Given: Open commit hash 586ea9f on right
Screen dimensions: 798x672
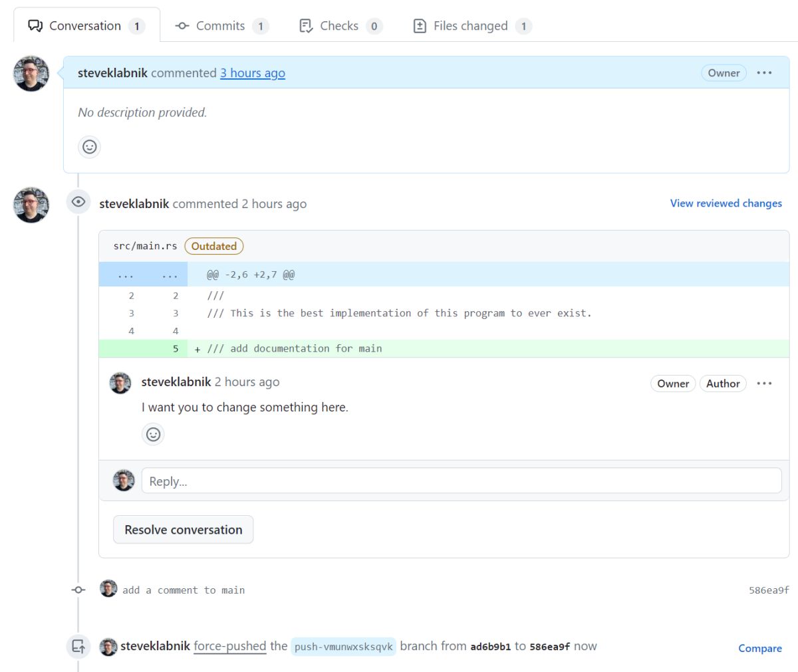Looking at the screenshot, I should 769,590.
